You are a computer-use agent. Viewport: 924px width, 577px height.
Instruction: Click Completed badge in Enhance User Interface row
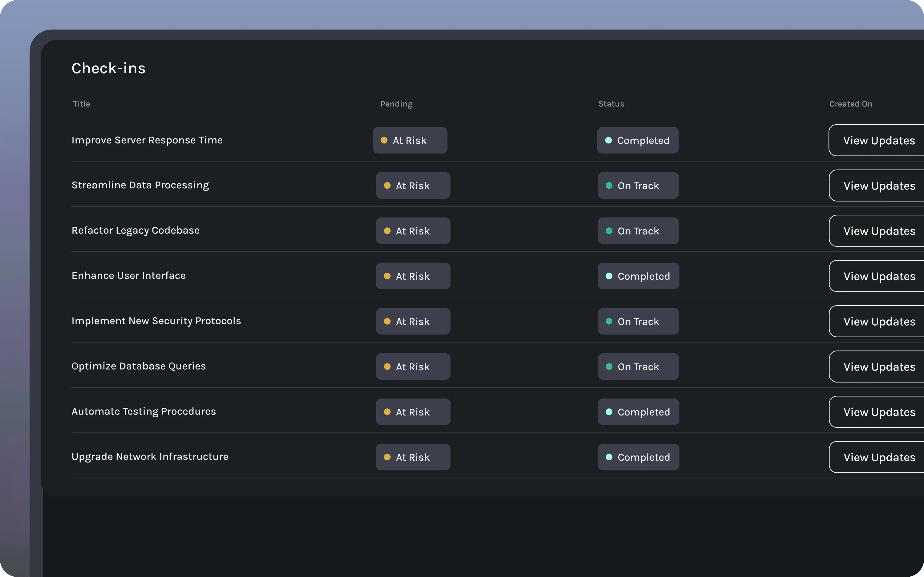638,276
